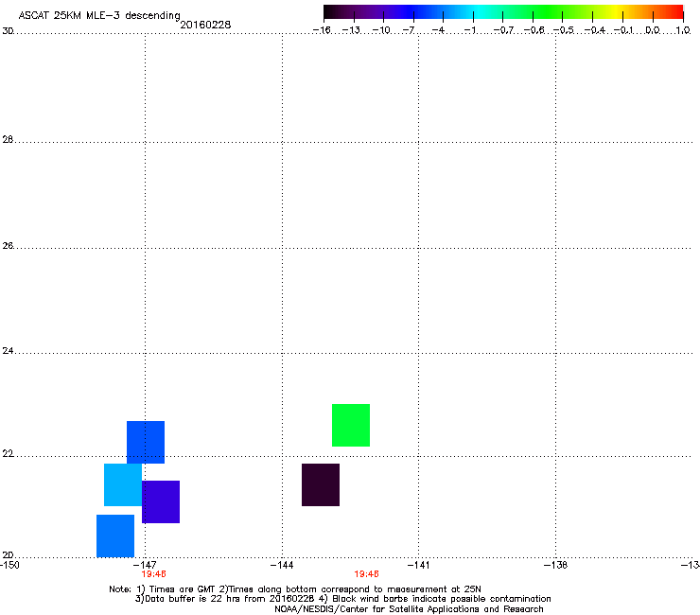Click the indigo-violet data square
This screenshot has width=700, height=615.
(x=161, y=501)
